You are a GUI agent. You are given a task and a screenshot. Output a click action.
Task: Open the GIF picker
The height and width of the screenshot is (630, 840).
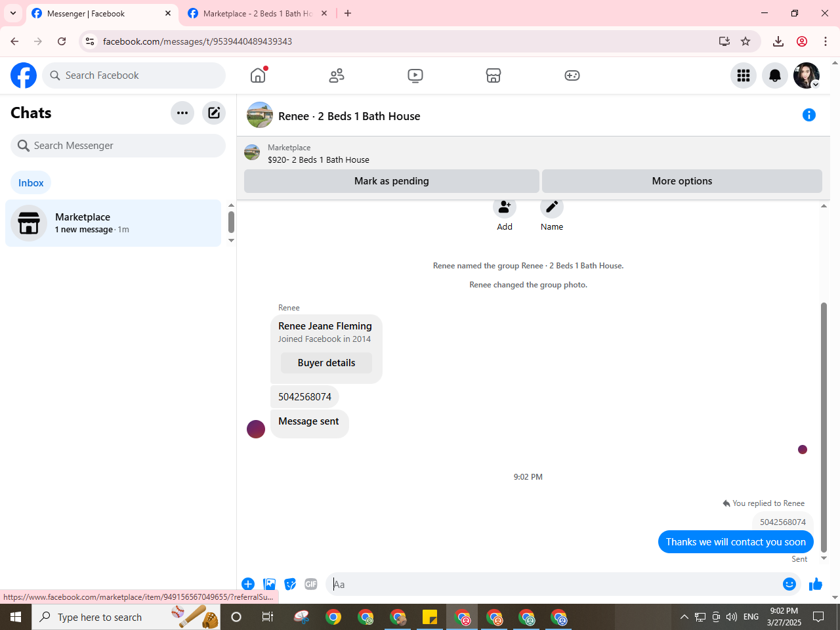coord(311,584)
